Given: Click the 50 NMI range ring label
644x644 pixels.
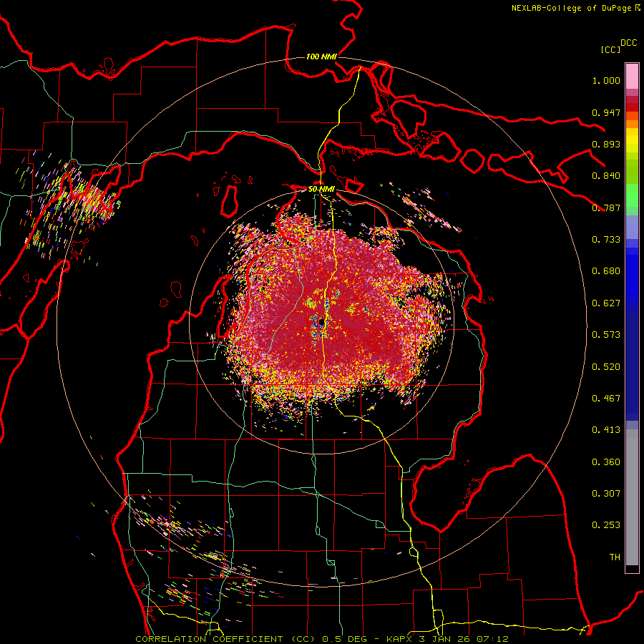Looking at the screenshot, I should pos(321,189).
